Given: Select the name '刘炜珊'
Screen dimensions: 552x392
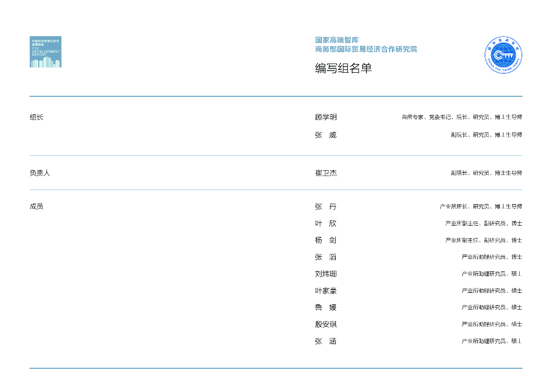Looking at the screenshot, I should (x=326, y=274).
